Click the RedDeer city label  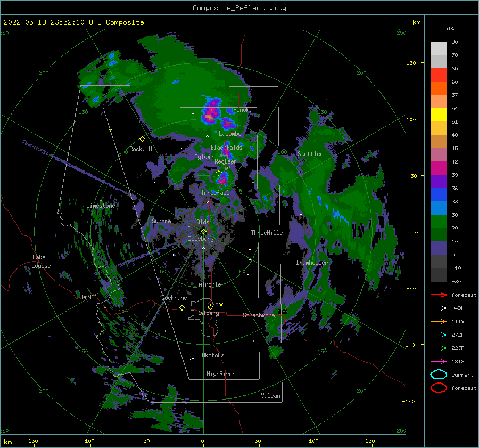226,161
